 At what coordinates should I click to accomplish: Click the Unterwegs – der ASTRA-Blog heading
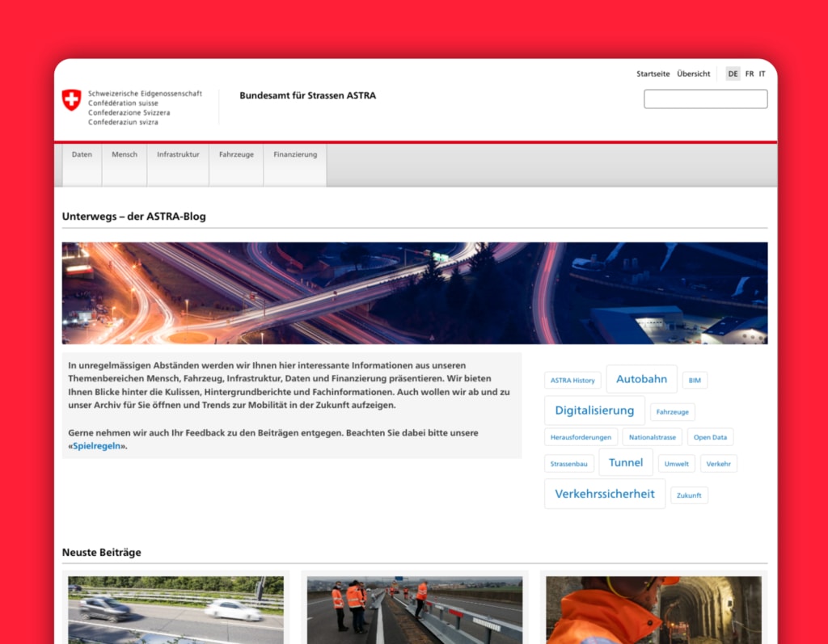[x=133, y=217]
